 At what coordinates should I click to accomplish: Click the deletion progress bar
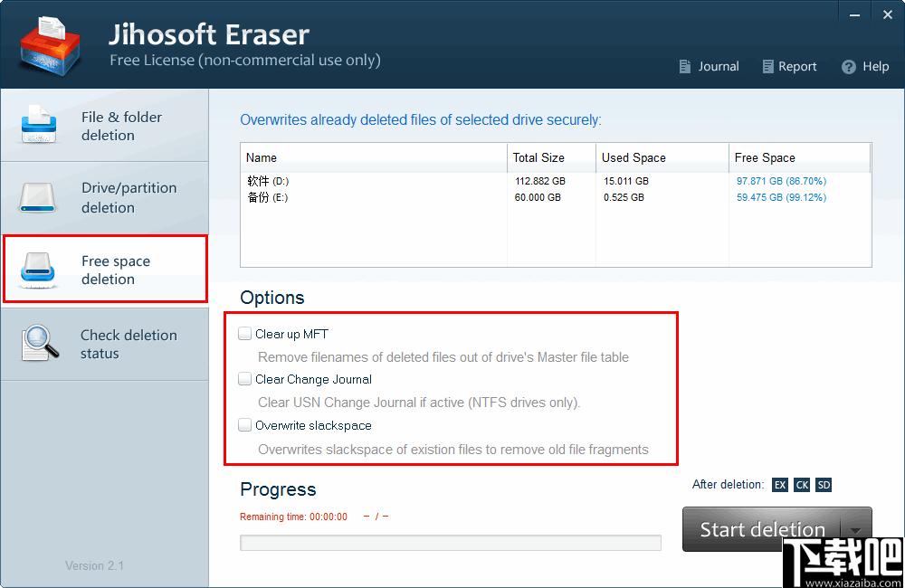[451, 543]
